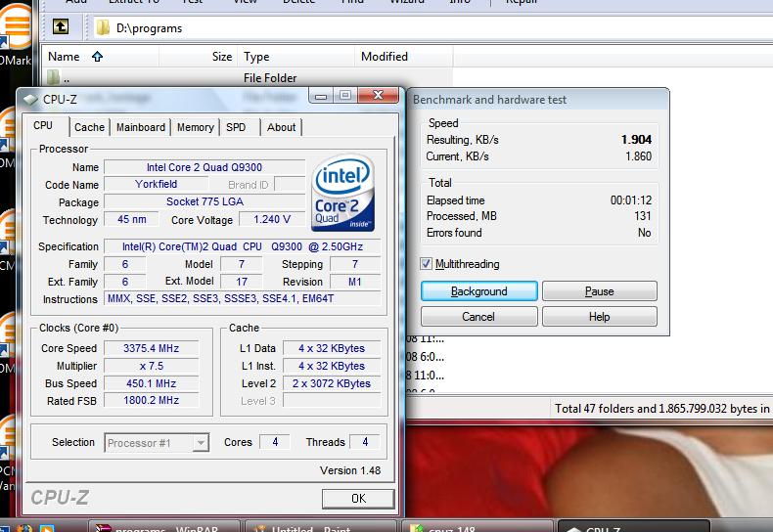Viewport: 773px width, 532px height.
Task: Click the parent folder icon in file list
Action: [53, 77]
